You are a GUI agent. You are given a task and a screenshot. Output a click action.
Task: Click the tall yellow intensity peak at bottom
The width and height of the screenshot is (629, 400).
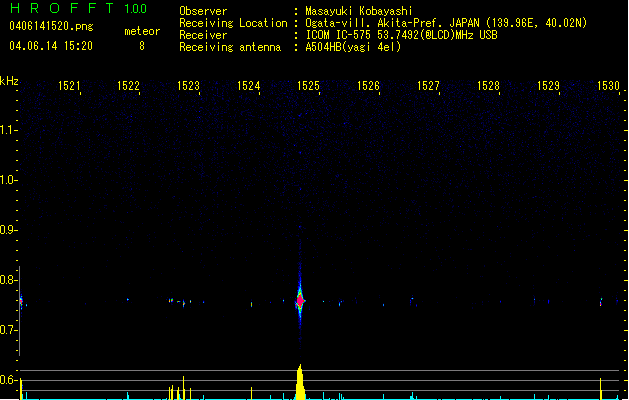tap(300, 383)
